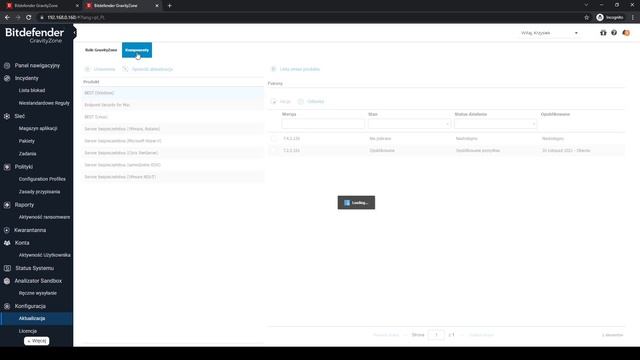The image size is (640, 360).
Task: Select the BEST (Windows) product row
Action: pos(173,93)
